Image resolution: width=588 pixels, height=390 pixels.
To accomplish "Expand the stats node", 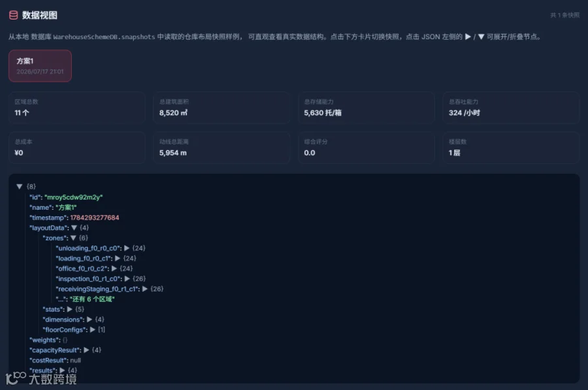I will pos(69,309).
